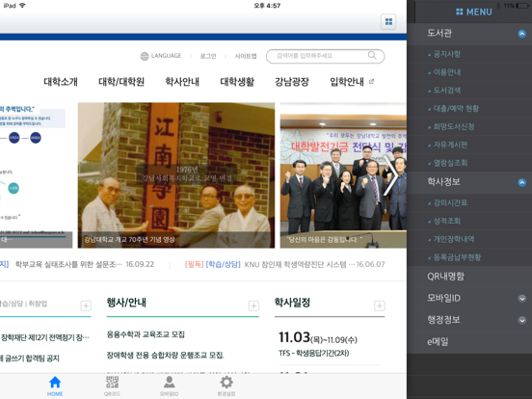Open 대출/예약 현황 menu item

tap(456, 109)
